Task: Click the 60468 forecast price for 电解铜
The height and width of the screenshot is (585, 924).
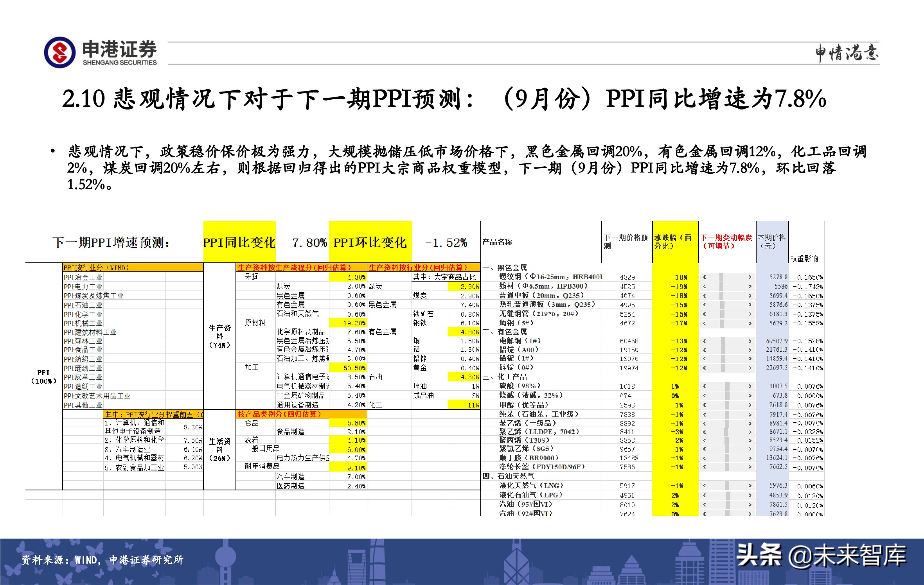Action: (629, 341)
